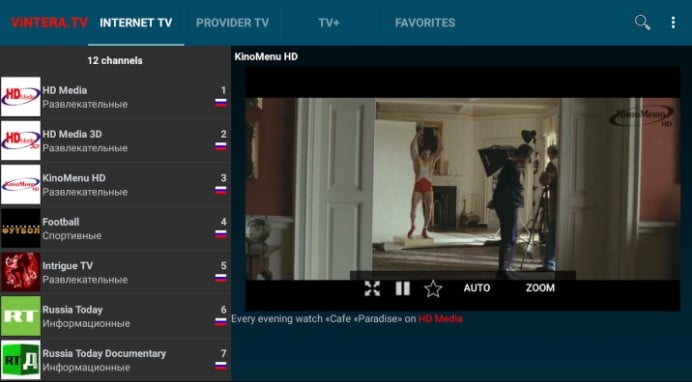Select the Russia Today RT logo
The height and width of the screenshot is (382, 692).
[x=21, y=316]
